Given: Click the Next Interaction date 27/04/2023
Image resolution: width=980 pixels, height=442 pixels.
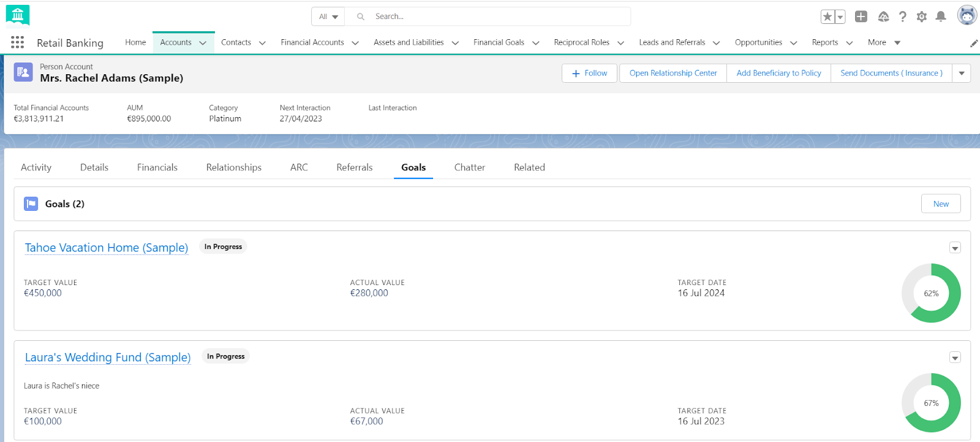Looking at the screenshot, I should click(x=301, y=119).
